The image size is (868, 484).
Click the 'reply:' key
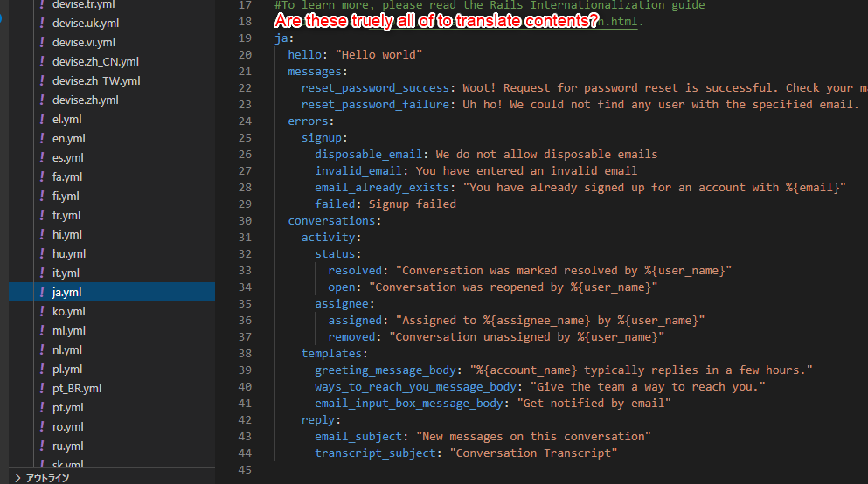point(321,420)
